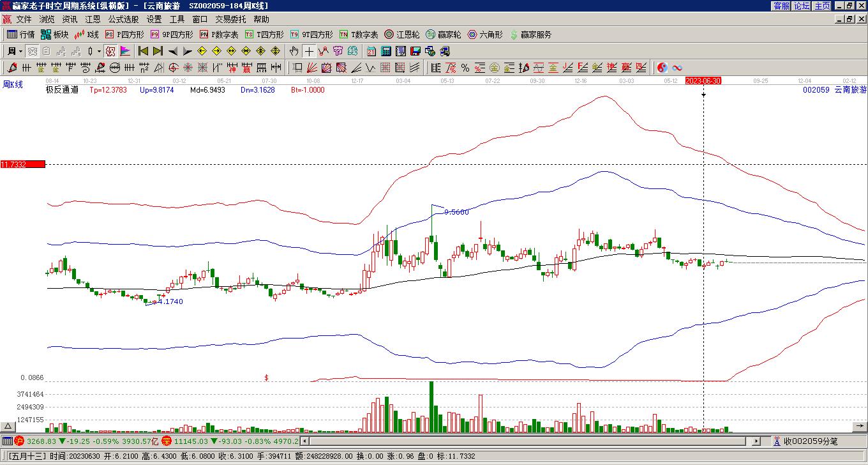Image resolution: width=868 pixels, height=465 pixels.
Task: Open the 窗口 menu
Action: [x=200, y=20]
